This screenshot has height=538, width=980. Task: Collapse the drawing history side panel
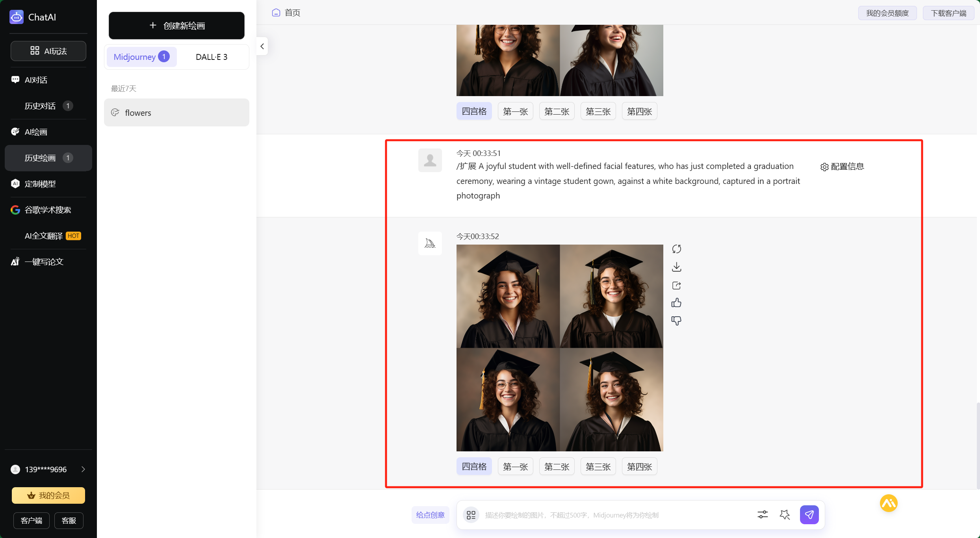tap(262, 46)
